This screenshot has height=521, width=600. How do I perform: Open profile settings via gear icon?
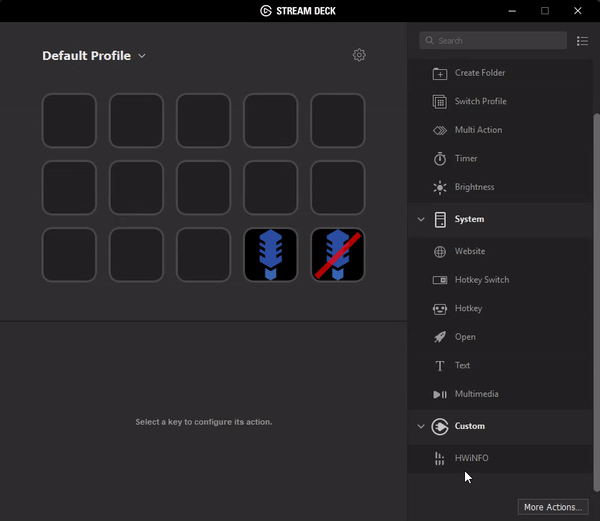pos(359,55)
